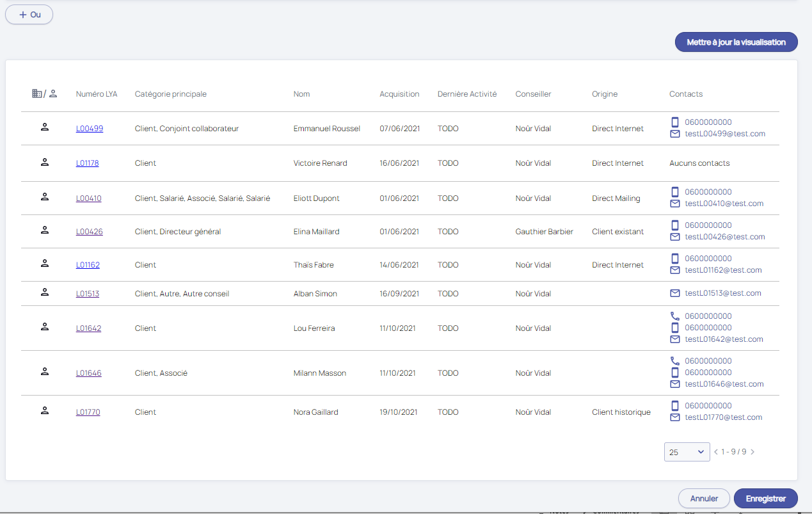Click the mobile icon in Nora Gaillard's row
This screenshot has height=514, width=812.
tap(674, 406)
